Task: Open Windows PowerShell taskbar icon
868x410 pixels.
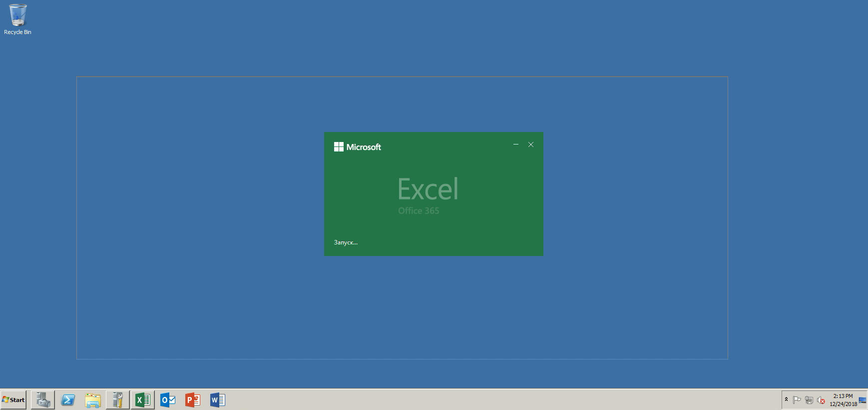Action: click(x=68, y=400)
